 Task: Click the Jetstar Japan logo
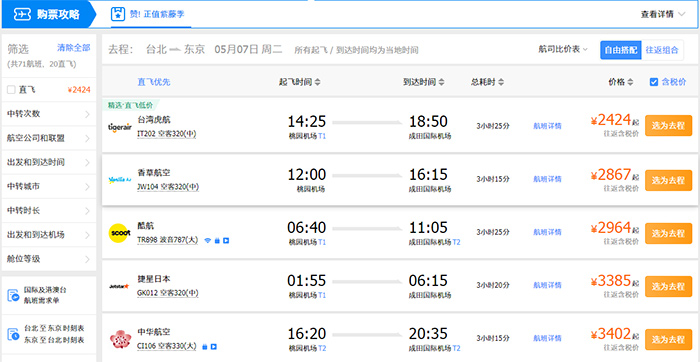[x=119, y=286]
